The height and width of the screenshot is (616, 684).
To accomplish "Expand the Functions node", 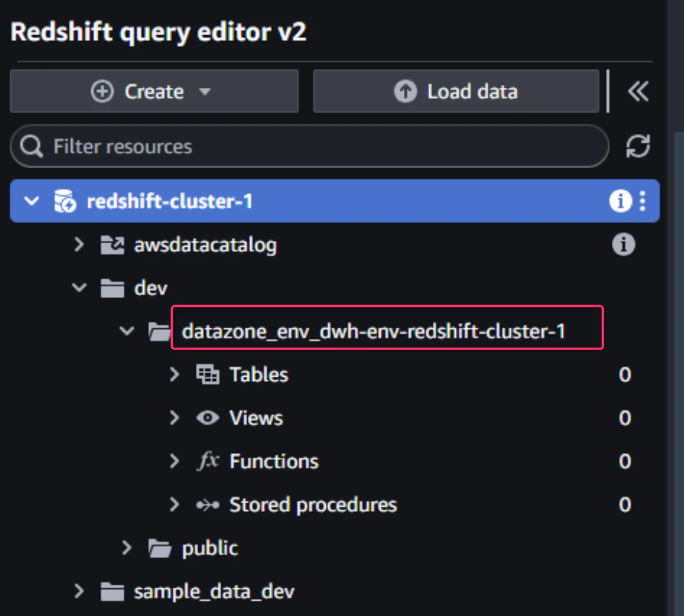I will point(174,461).
